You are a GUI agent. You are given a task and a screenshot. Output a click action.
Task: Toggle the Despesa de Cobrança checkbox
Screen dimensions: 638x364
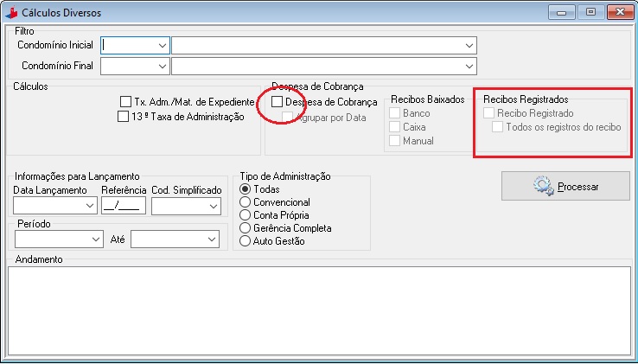[x=277, y=102]
